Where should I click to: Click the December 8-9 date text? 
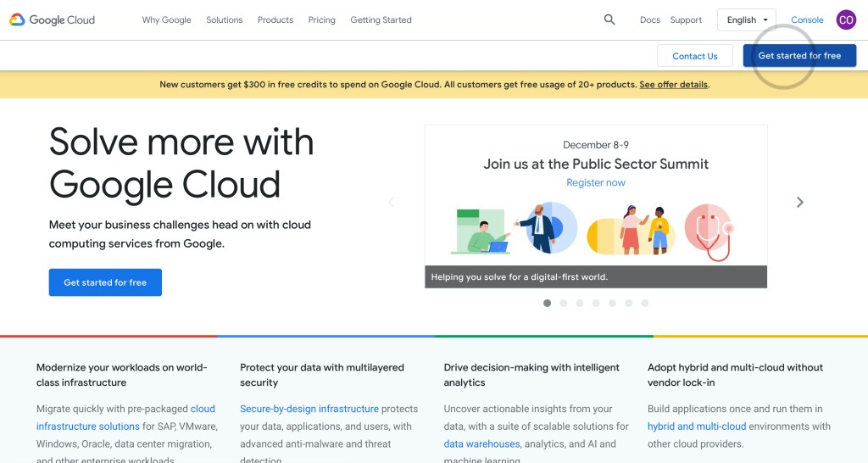[596, 145]
